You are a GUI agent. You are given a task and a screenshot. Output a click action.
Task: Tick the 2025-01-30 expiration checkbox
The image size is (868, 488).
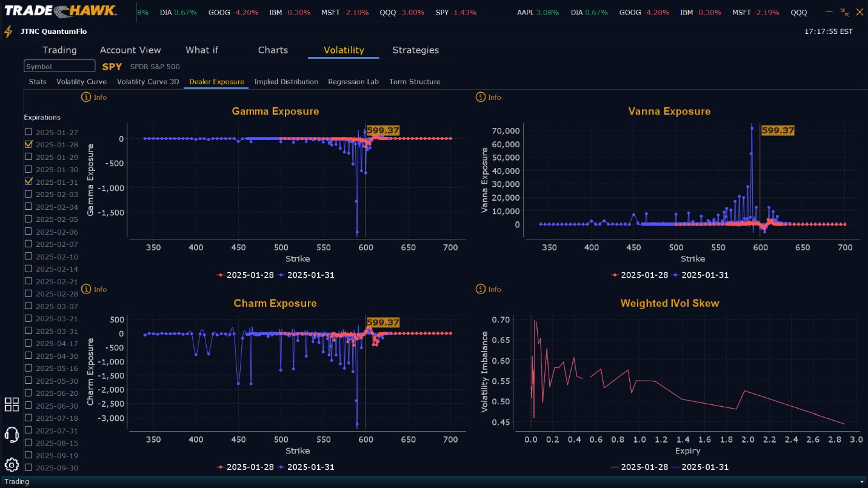pos(28,169)
